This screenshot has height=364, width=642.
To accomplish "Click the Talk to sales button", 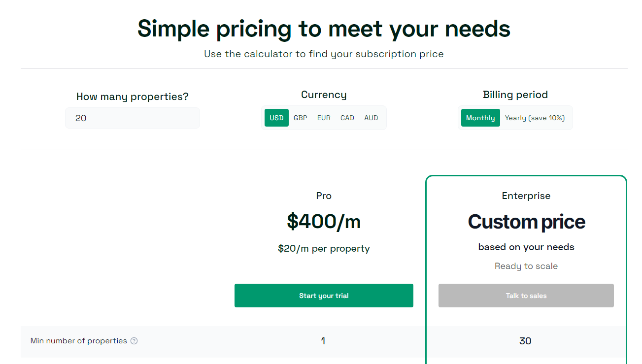I will (x=526, y=296).
